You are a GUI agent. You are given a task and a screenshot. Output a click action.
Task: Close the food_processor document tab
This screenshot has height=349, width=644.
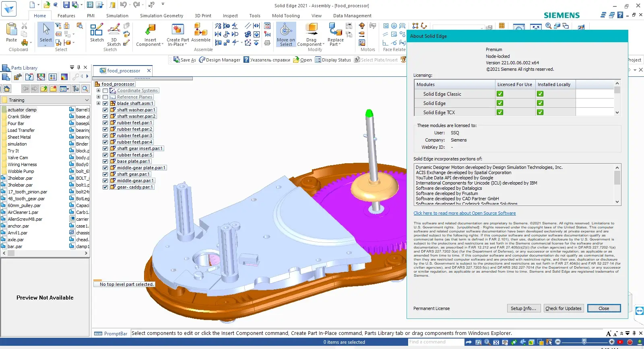[149, 70]
